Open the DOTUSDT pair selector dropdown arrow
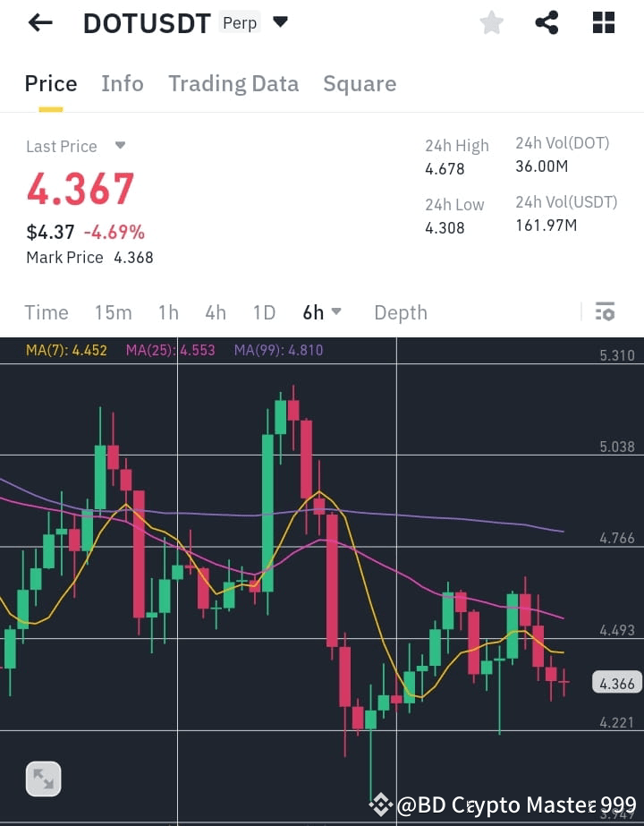This screenshot has height=826, width=644. tap(280, 21)
